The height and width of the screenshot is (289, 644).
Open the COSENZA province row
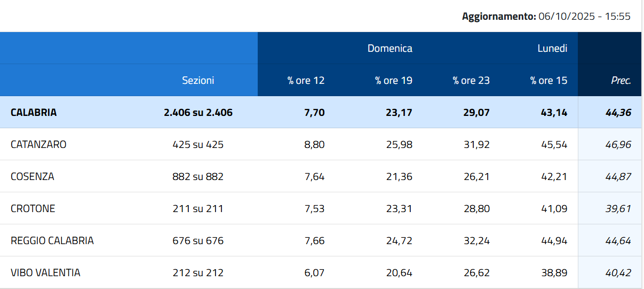coord(33,176)
